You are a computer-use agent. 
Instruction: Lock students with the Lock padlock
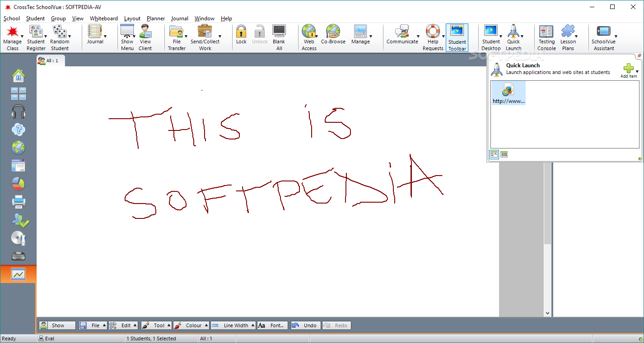click(x=241, y=31)
